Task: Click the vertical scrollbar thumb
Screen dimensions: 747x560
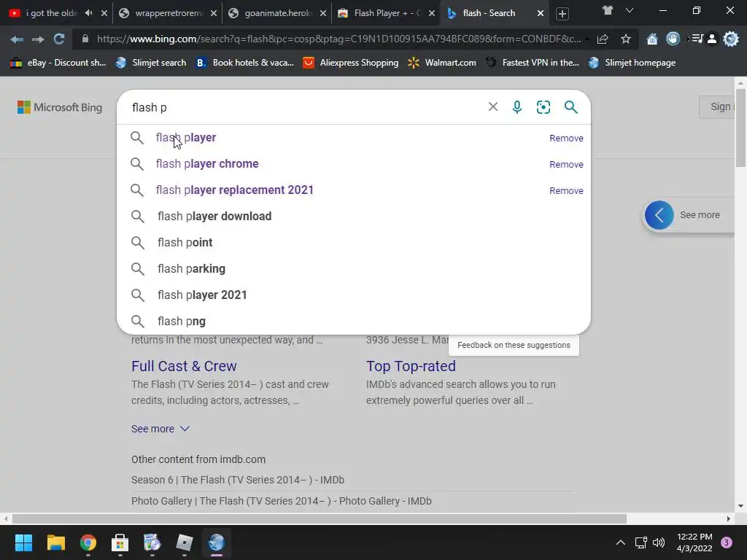Action: (x=740, y=128)
